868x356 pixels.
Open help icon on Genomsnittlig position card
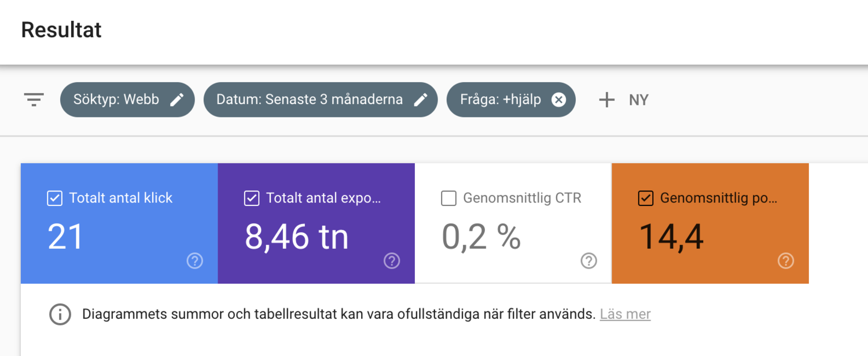[x=785, y=261]
